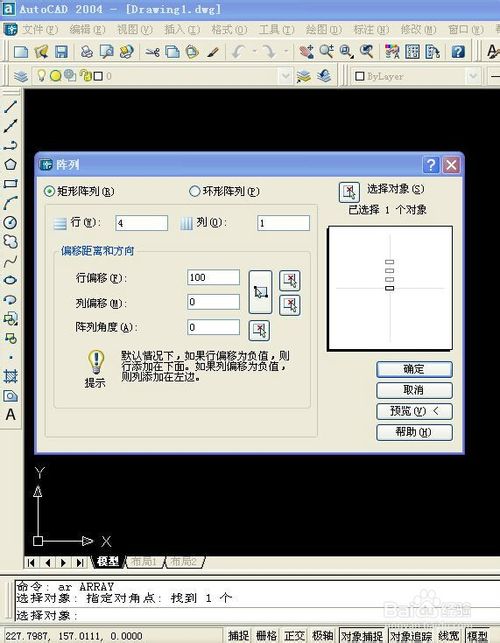500x643 pixels.
Task: Open the Undo history dropdown arrow
Action: 254,52
